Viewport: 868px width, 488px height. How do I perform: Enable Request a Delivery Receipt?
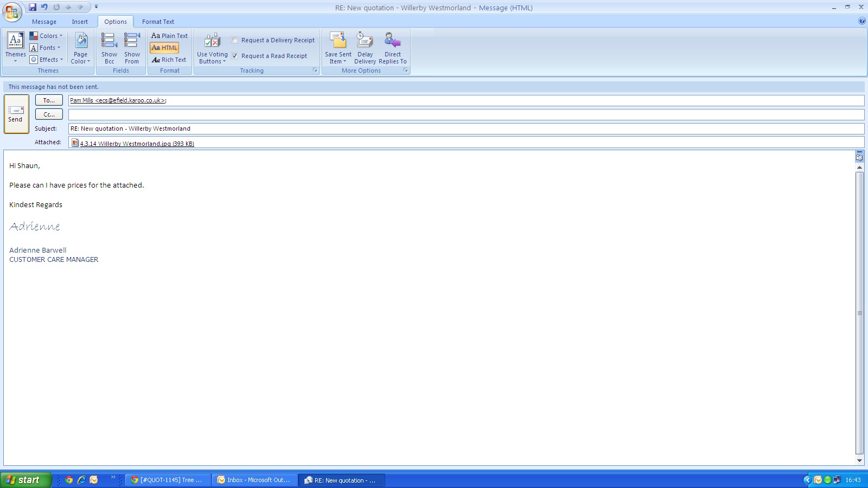pos(235,40)
